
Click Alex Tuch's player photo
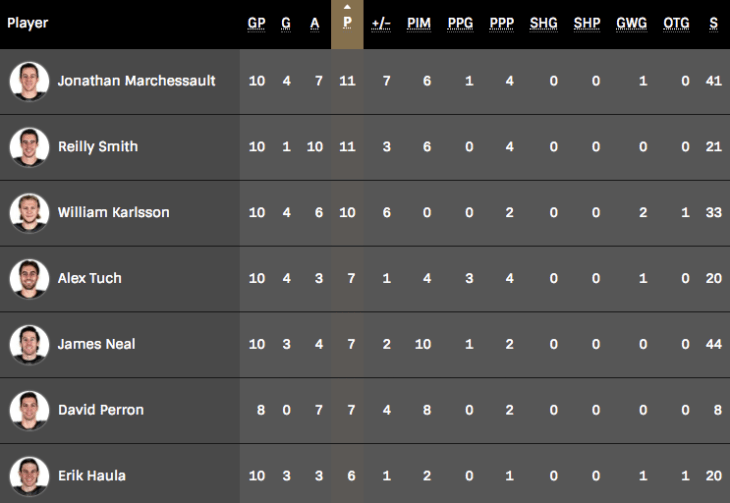(x=29, y=278)
